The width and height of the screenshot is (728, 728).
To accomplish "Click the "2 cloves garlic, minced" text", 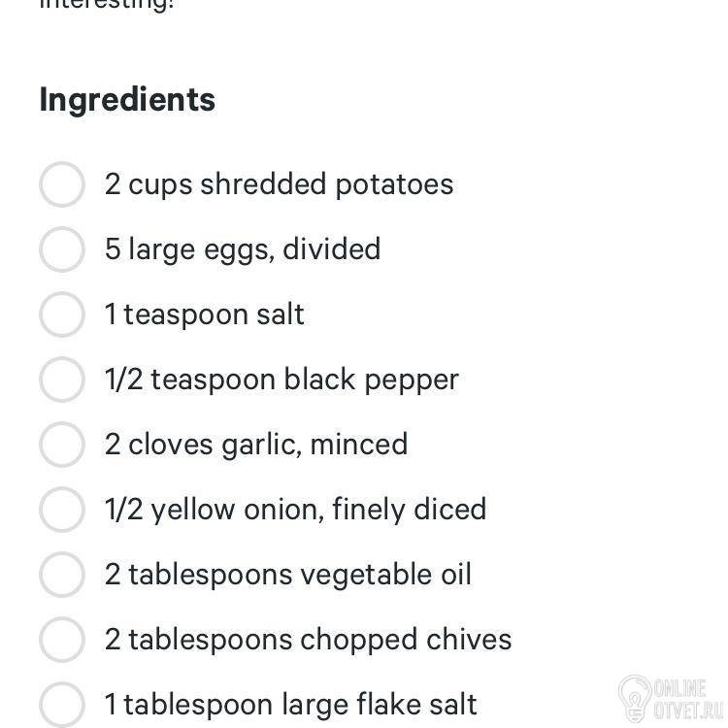I will point(256,445).
